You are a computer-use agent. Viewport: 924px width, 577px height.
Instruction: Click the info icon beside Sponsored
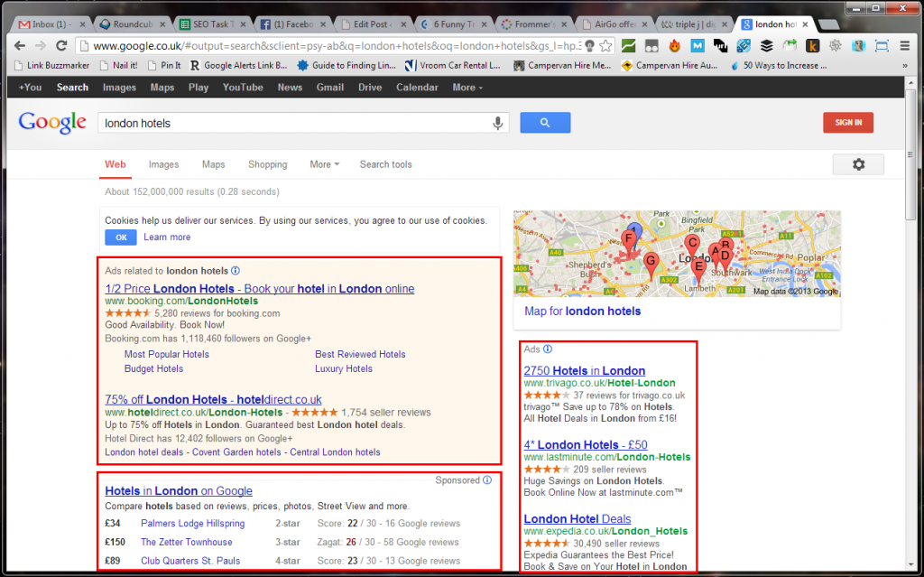coord(487,480)
